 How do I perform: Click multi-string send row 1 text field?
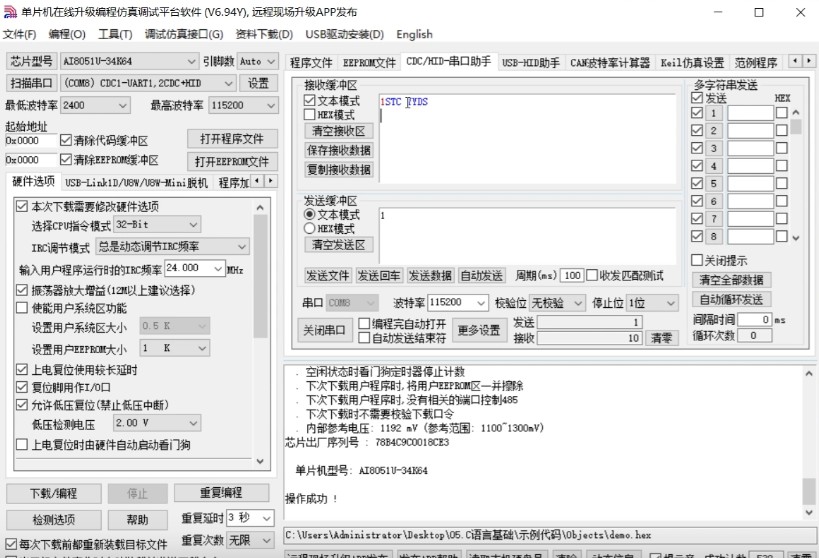[751, 113]
